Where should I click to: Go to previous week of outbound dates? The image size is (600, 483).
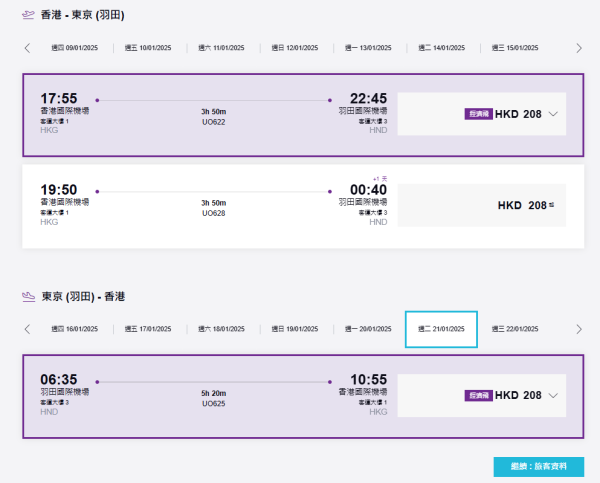click(x=27, y=48)
